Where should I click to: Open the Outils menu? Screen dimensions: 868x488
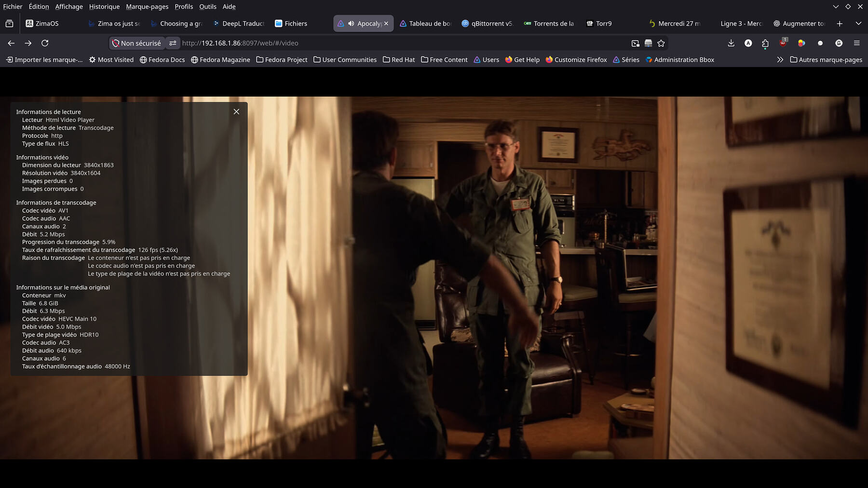(x=208, y=7)
